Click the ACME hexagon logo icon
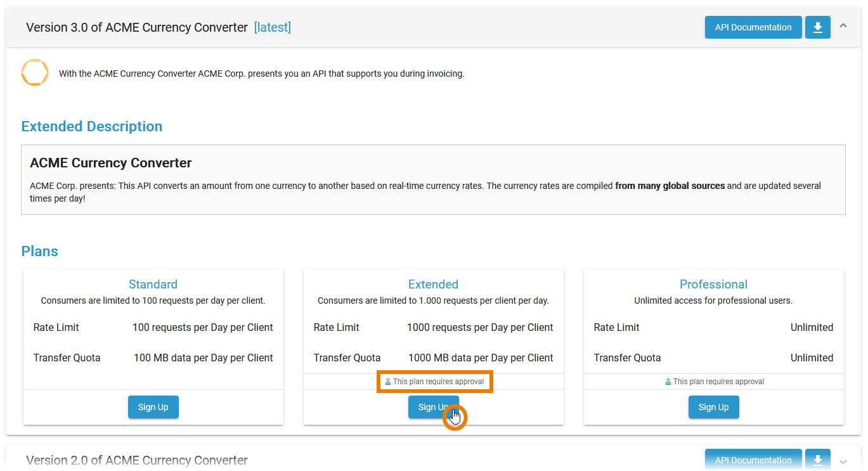The width and height of the screenshot is (868, 471). [35, 73]
